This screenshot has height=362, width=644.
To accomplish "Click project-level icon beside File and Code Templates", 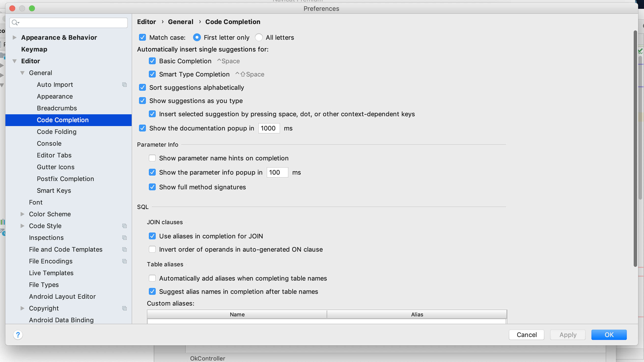I will point(124,249).
